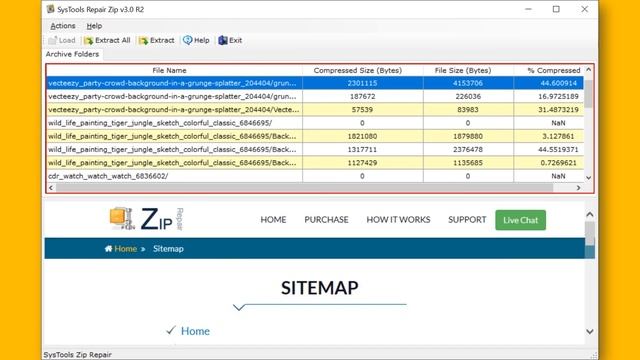Viewport: 640px width, 360px height.
Task: Click the green Live Chat button
Action: click(x=520, y=220)
